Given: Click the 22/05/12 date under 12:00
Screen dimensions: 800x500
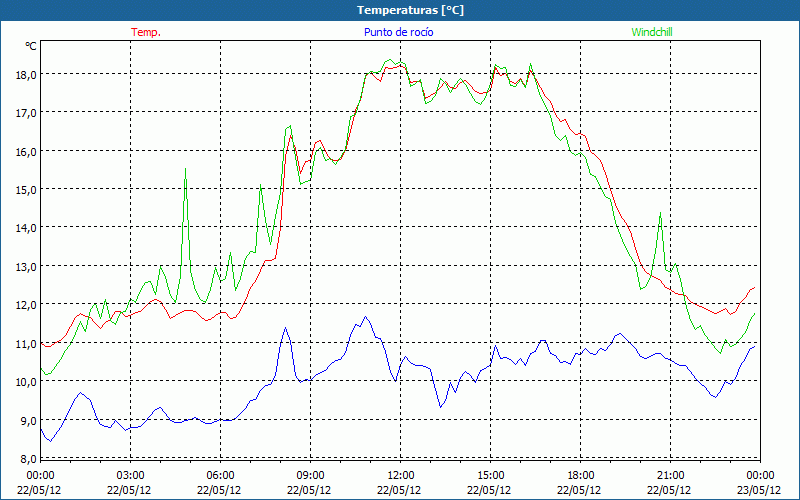Looking at the screenshot, I should (399, 490).
